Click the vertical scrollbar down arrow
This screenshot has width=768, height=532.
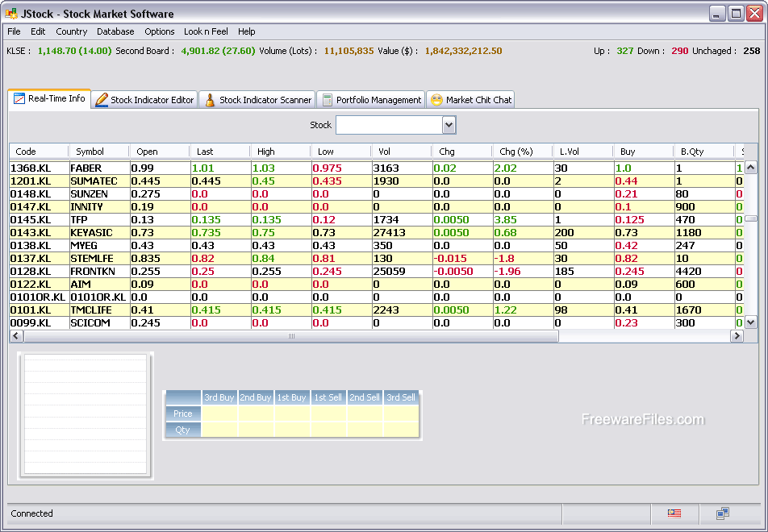[x=750, y=322]
